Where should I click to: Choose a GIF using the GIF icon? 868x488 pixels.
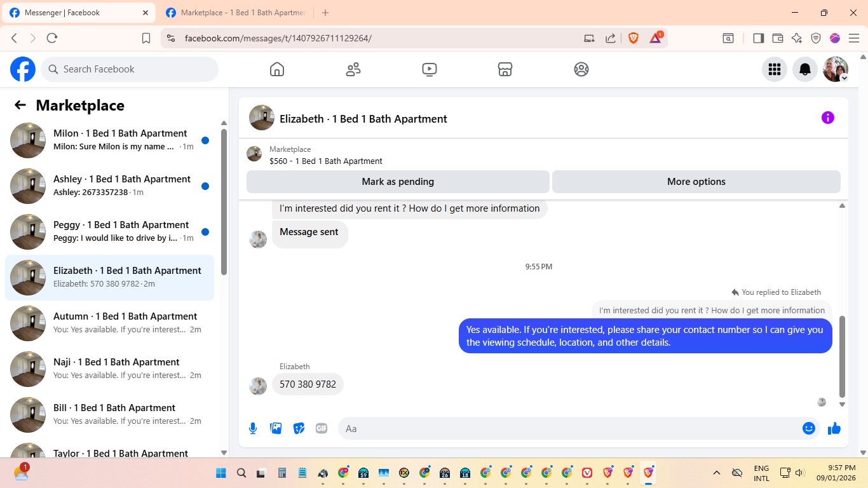(322, 428)
